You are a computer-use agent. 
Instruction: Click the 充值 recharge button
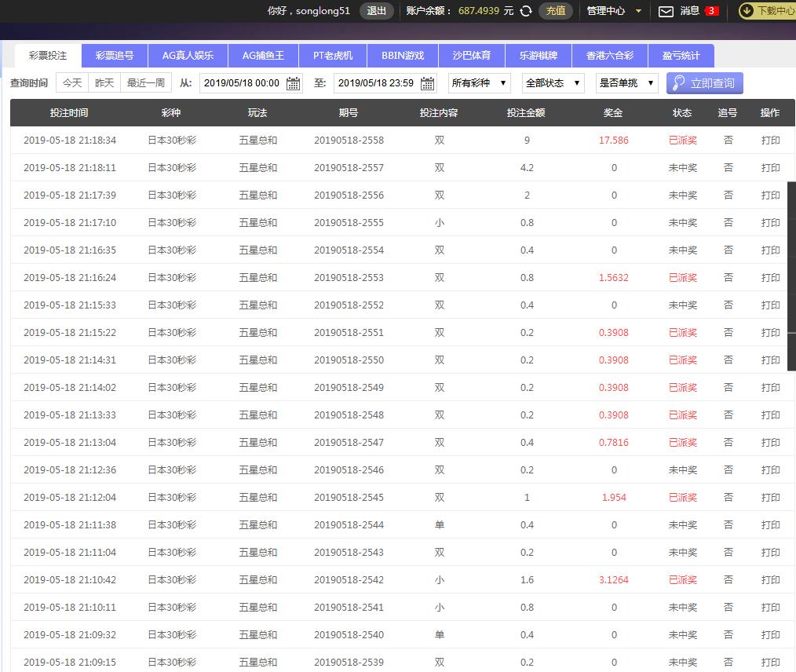(556, 11)
